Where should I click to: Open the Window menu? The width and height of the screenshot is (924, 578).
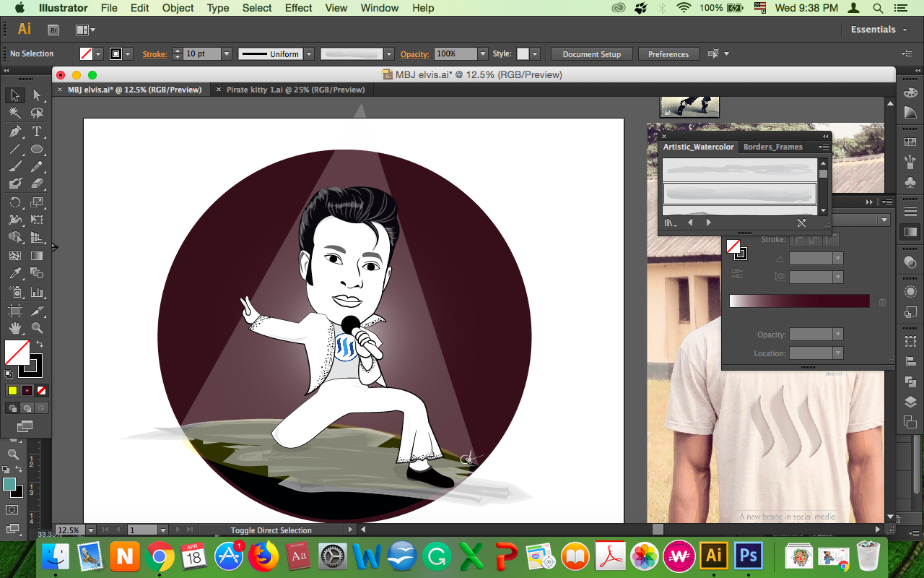click(x=379, y=8)
